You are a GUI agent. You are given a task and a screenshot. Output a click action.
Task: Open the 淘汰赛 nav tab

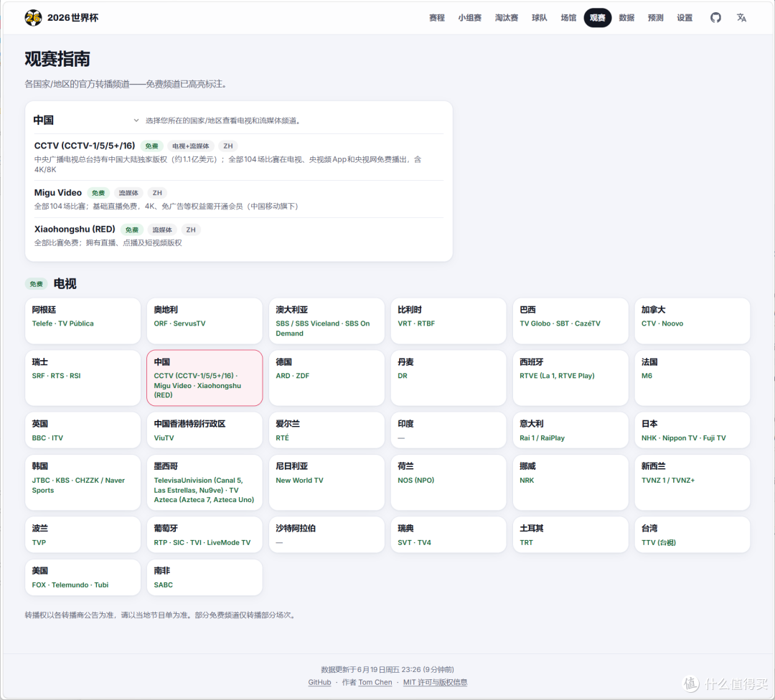(507, 18)
